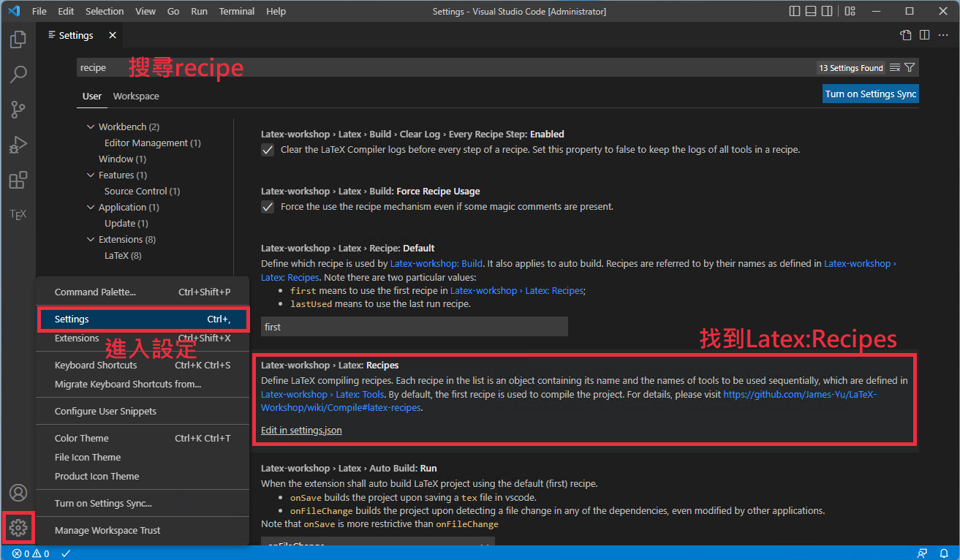Open the Accounts icon in the activity bar
The image size is (960, 560).
pyautogui.click(x=18, y=493)
